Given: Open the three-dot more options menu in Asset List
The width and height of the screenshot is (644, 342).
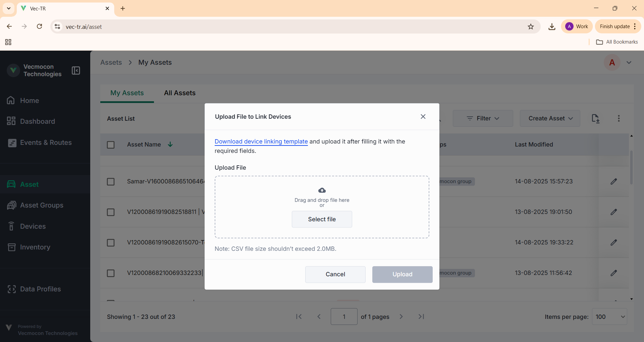Looking at the screenshot, I should 619,118.
